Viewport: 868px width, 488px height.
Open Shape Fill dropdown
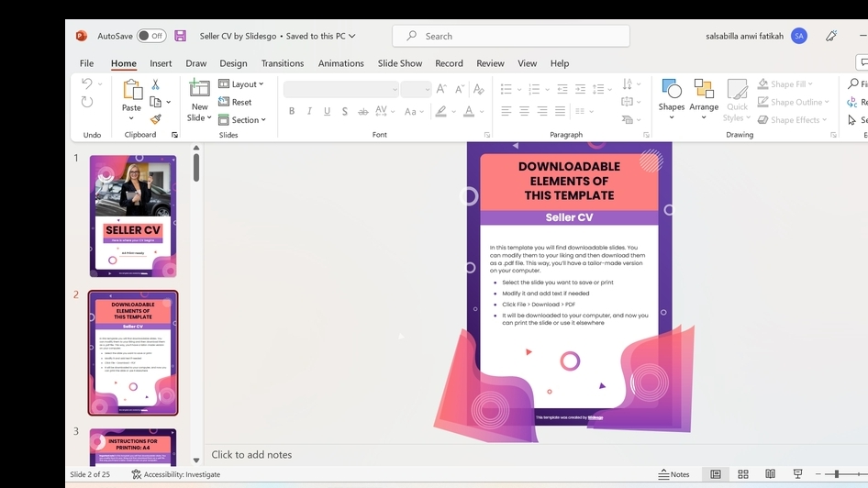point(785,84)
